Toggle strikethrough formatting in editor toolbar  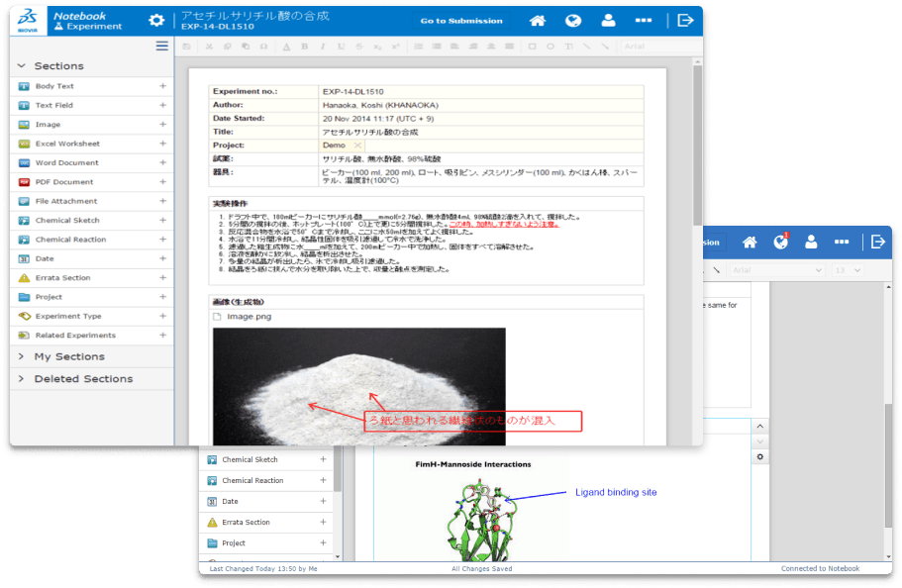[x=359, y=46]
